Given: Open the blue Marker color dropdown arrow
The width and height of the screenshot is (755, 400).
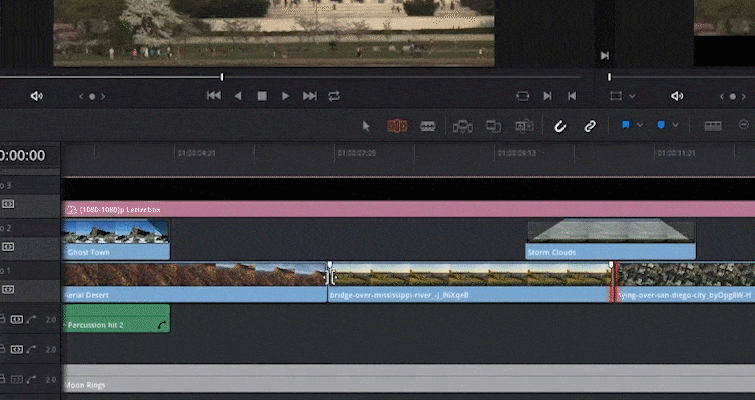Looking at the screenshot, I should 676,125.
